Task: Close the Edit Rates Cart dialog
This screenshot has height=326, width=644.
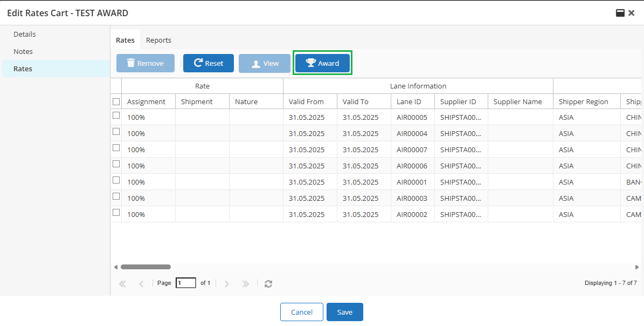Action: (632, 13)
